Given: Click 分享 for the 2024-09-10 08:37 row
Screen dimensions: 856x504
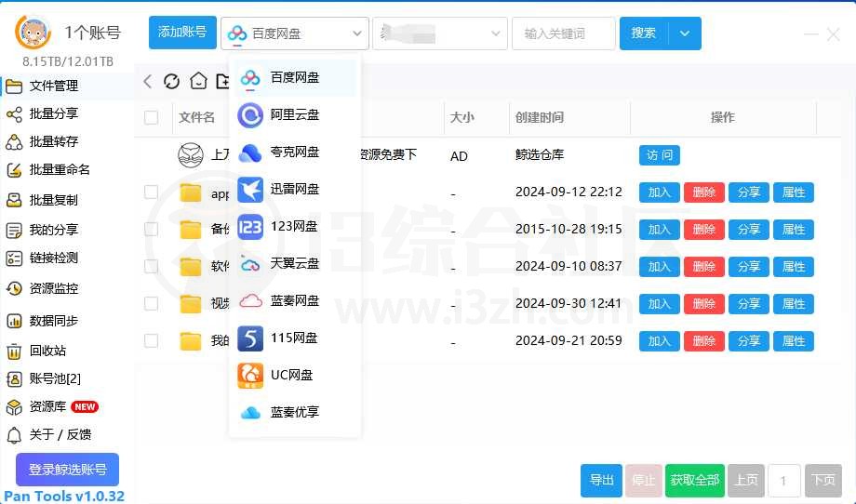Looking at the screenshot, I should 749,266.
